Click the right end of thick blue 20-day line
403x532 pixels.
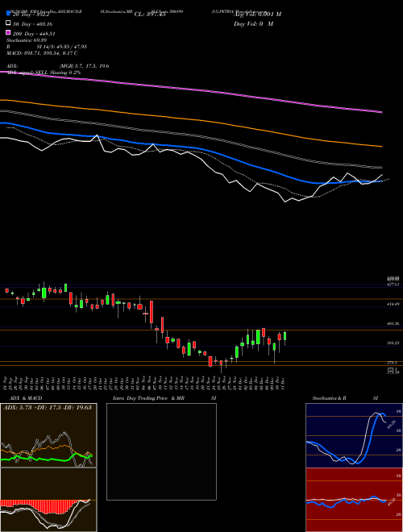click(381, 181)
